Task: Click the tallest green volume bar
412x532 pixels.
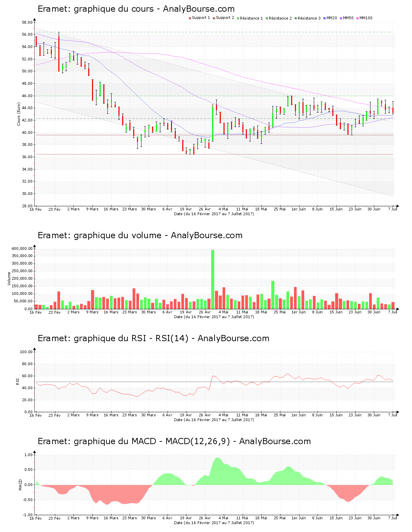Action: [x=213, y=279]
